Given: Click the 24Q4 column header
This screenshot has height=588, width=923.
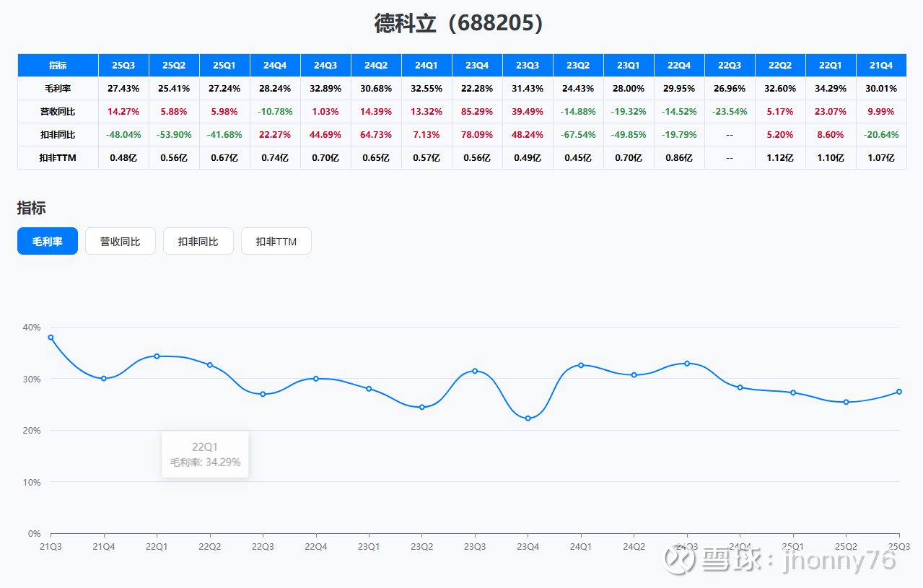Looking at the screenshot, I should pos(275,66).
